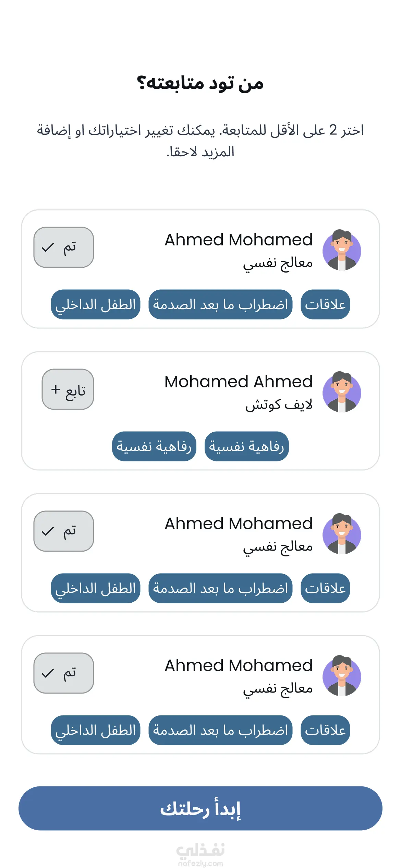Open the nafezly.com watermark logo
The image size is (401, 868).
[200, 854]
